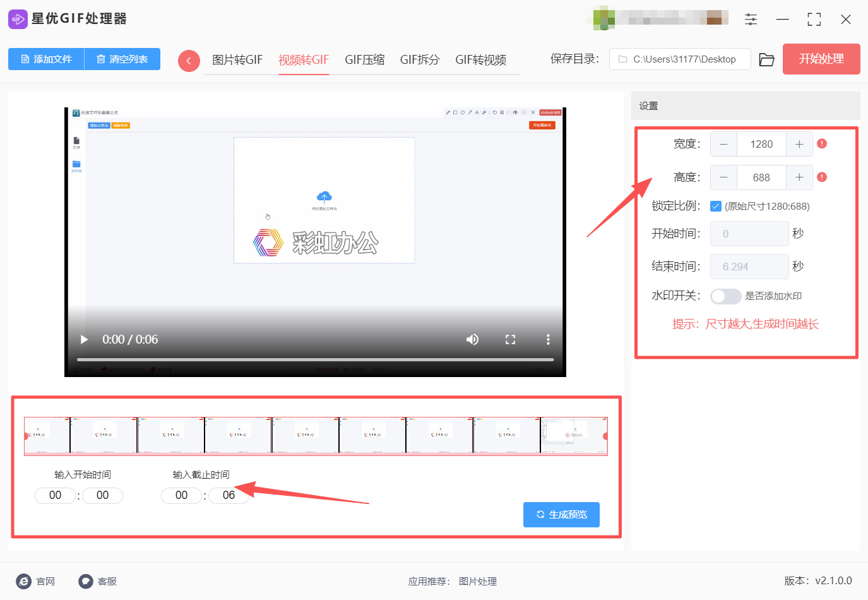Viewport: 868px width, 600px height.
Task: Enable the 水印开关 watermark switch
Action: point(725,296)
